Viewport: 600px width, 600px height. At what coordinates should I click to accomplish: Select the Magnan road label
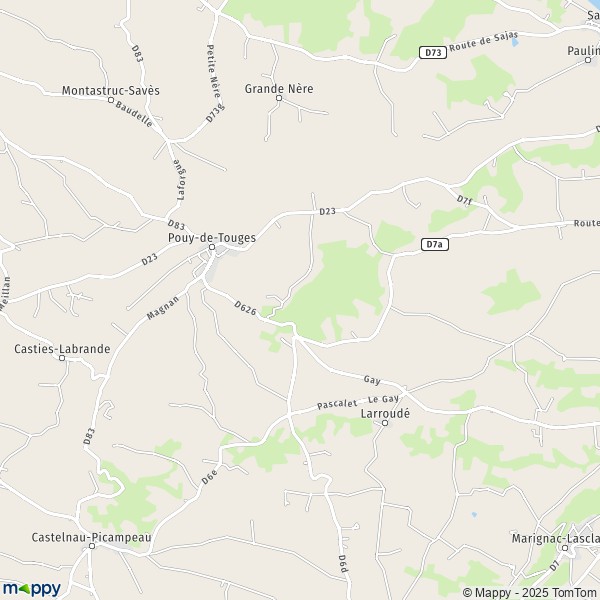(x=163, y=308)
